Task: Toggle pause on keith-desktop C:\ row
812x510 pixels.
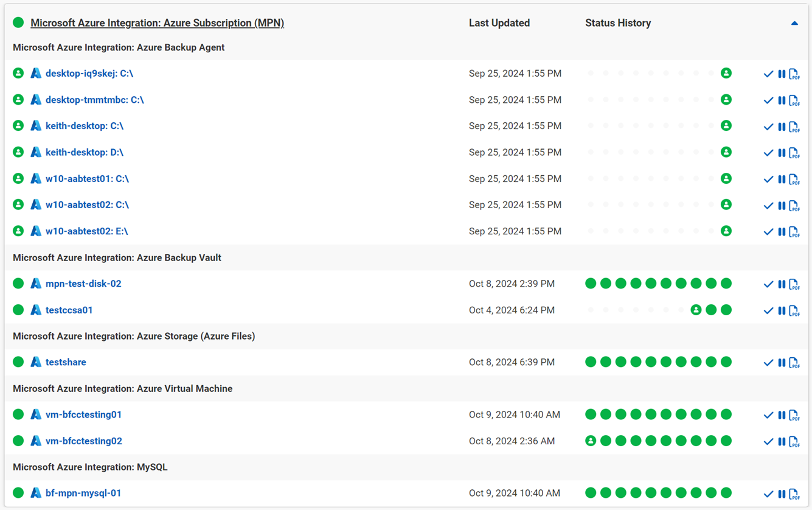Action: tap(782, 127)
